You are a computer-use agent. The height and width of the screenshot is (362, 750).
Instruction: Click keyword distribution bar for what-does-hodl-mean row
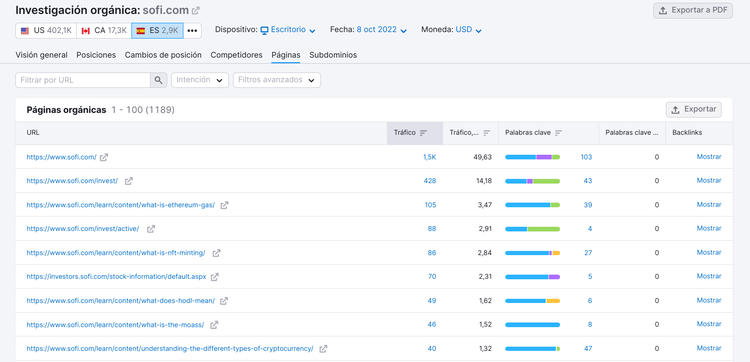click(532, 301)
